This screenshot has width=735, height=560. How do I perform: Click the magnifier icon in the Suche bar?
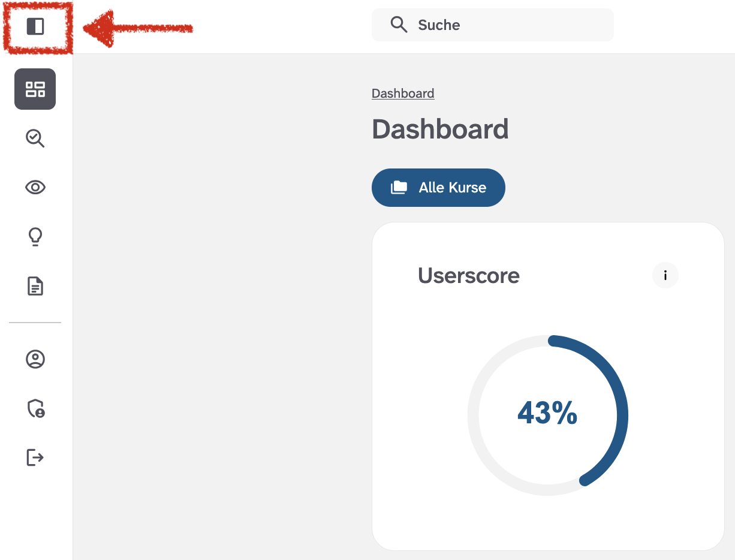pyautogui.click(x=398, y=25)
